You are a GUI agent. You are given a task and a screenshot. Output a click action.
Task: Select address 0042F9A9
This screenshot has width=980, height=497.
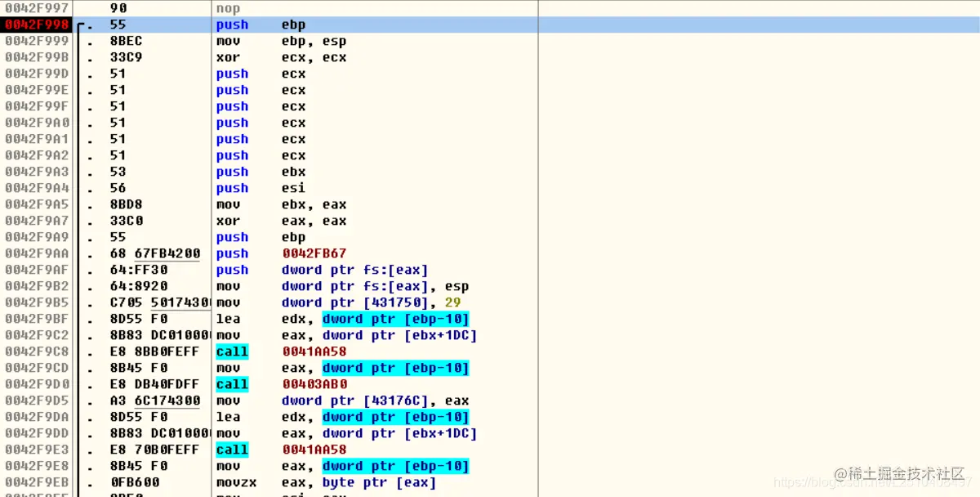point(37,237)
